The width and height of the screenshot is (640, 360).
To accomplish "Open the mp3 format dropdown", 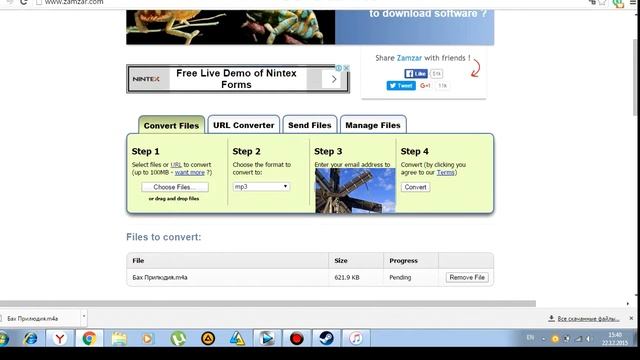I will pyautogui.click(x=261, y=187).
